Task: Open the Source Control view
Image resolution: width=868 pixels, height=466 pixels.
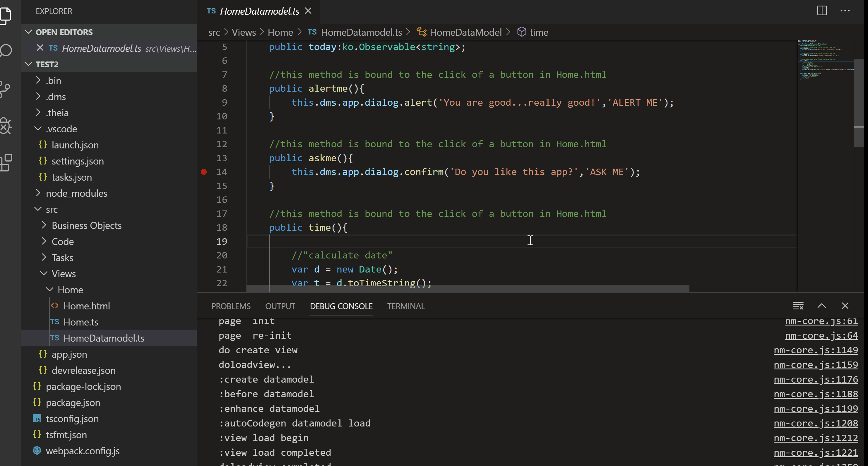Action: tap(5, 90)
